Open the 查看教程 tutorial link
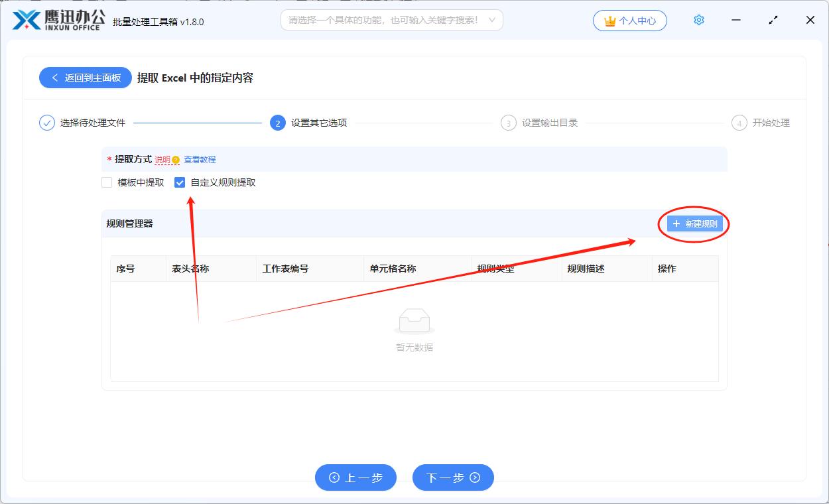 (x=200, y=160)
